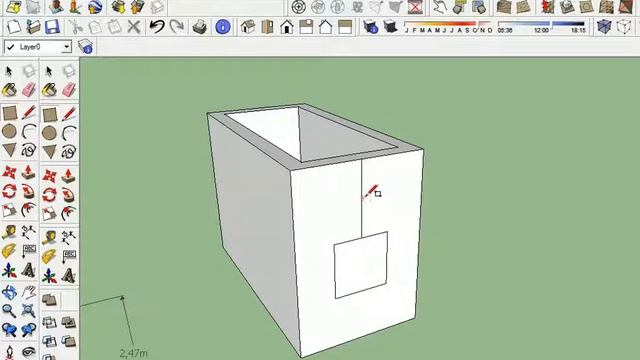Select Protractor tool in leftmost palette

coord(9,251)
